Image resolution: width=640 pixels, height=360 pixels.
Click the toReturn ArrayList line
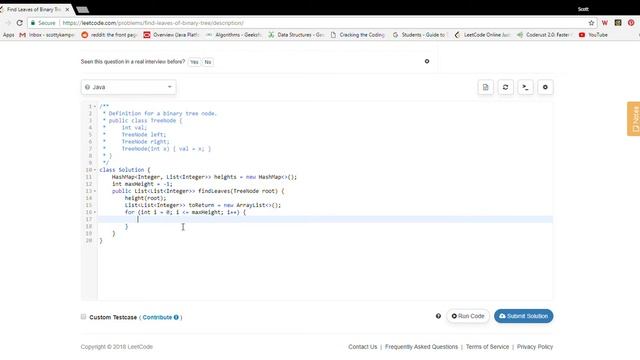pyautogui.click(x=203, y=205)
